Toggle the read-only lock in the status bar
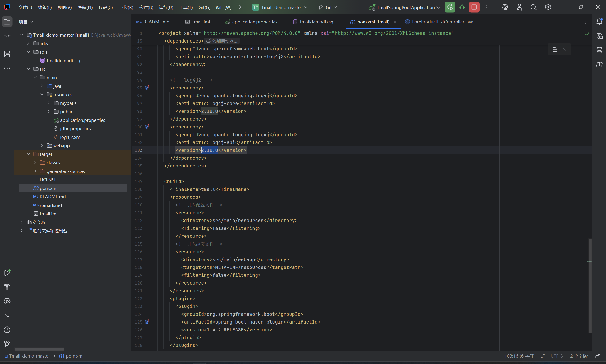The width and height of the screenshot is (606, 364). [598, 356]
